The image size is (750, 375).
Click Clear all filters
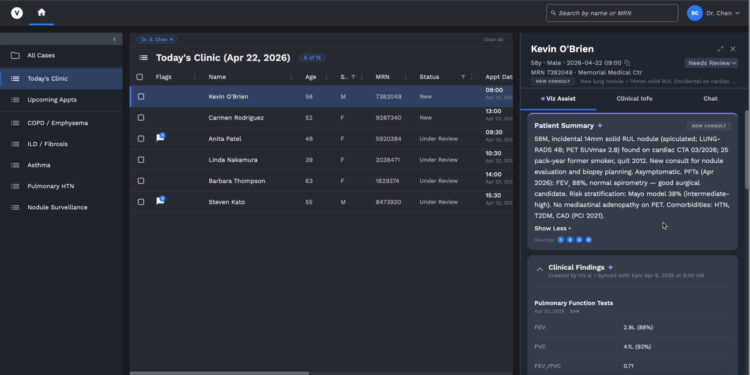click(x=493, y=40)
